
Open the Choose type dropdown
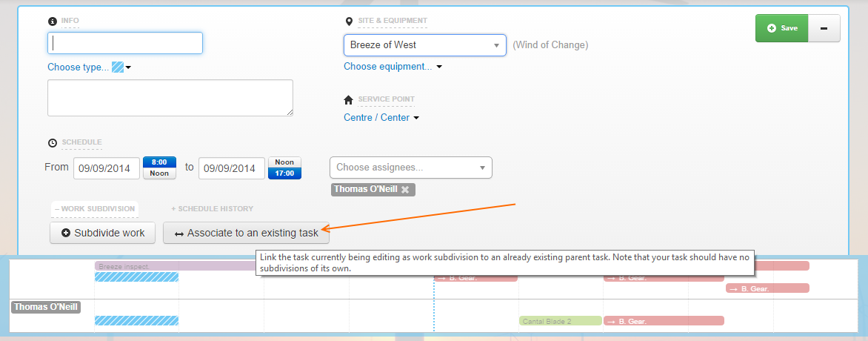coord(78,67)
